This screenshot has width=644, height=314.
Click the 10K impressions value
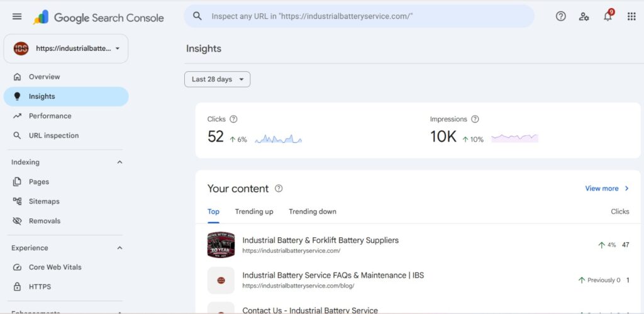443,137
